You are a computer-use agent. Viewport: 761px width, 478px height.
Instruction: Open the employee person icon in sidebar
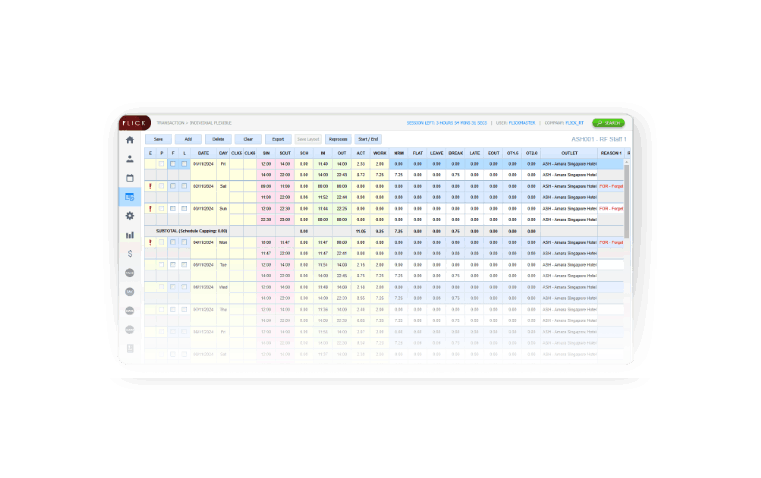(130, 159)
